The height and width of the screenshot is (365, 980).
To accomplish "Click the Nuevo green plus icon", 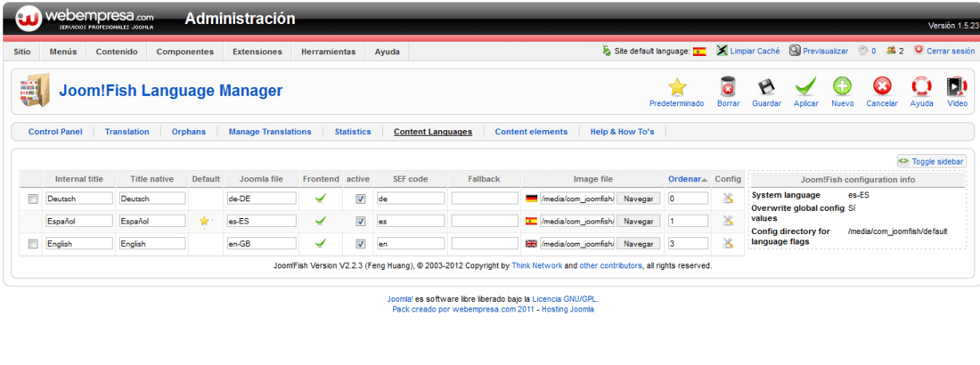I will point(843,87).
